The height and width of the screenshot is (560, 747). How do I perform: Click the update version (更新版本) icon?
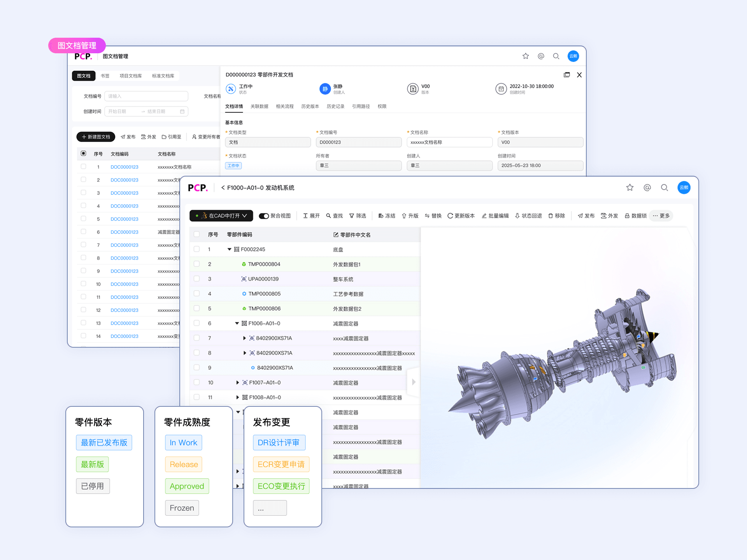[450, 216]
